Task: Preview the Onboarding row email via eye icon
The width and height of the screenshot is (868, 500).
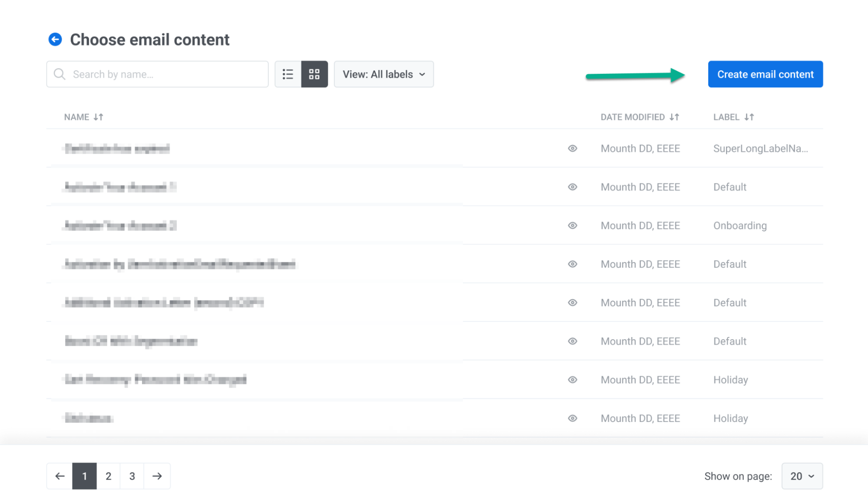Action: pos(572,225)
